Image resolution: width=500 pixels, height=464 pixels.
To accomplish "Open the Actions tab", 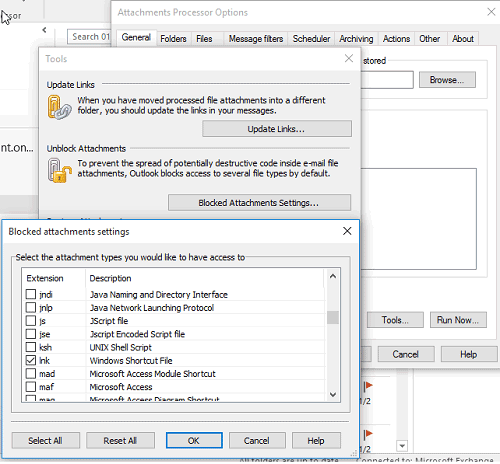I will coord(396,39).
